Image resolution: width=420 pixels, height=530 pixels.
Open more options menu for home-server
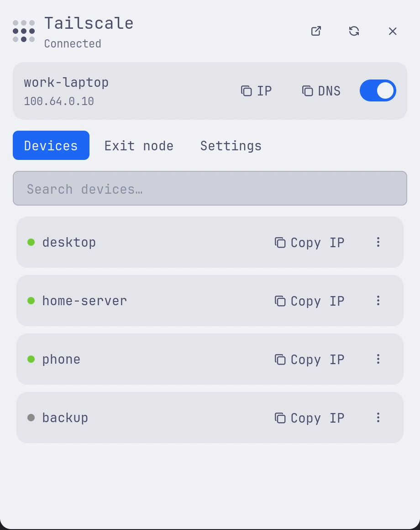378,301
